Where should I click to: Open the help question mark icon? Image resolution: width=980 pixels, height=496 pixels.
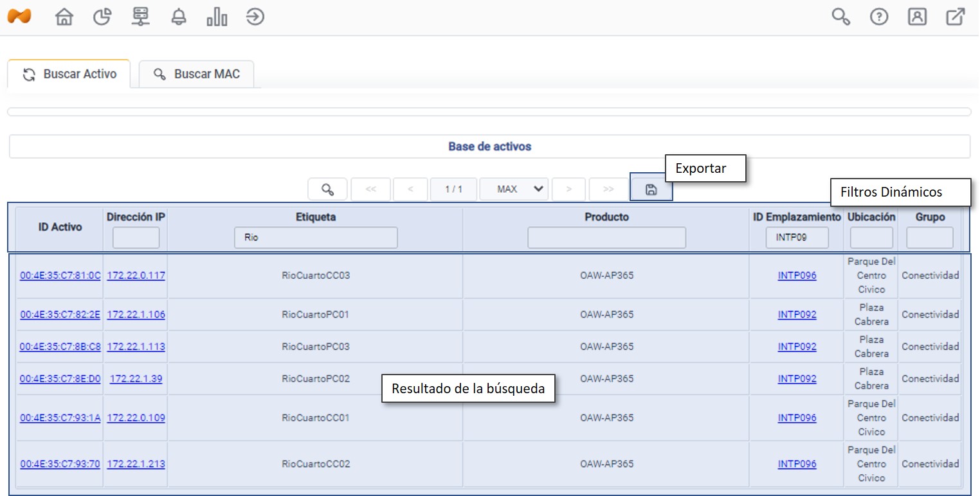[878, 17]
